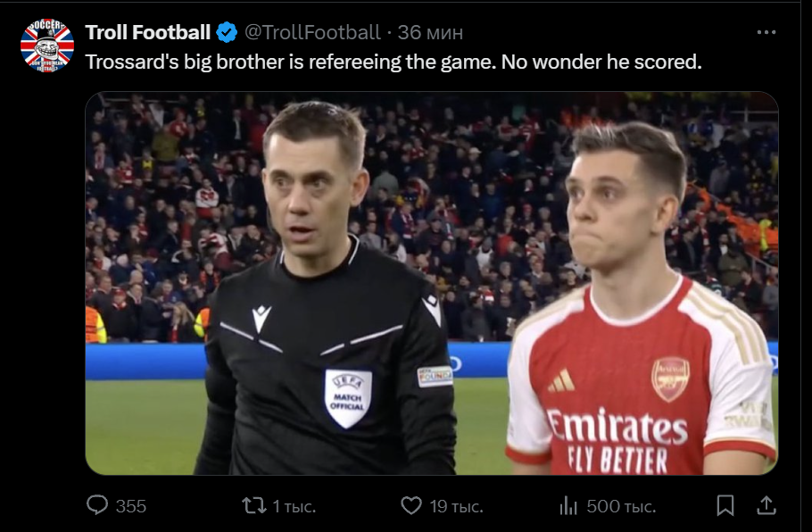Viewport: 812px width, 532px height.
Task: Click the share upload arrow icon
Action: (x=766, y=506)
